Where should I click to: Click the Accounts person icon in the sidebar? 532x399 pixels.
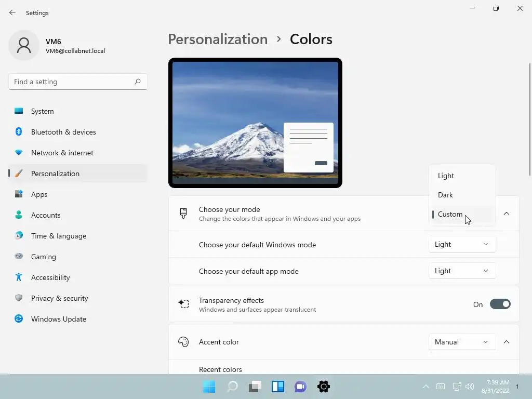pos(19,215)
